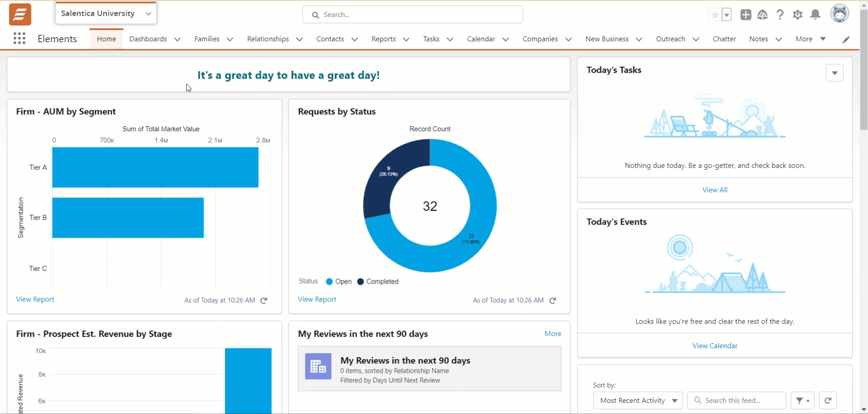Open the setup gear icon
This screenshot has height=414, width=868.
(x=798, y=15)
